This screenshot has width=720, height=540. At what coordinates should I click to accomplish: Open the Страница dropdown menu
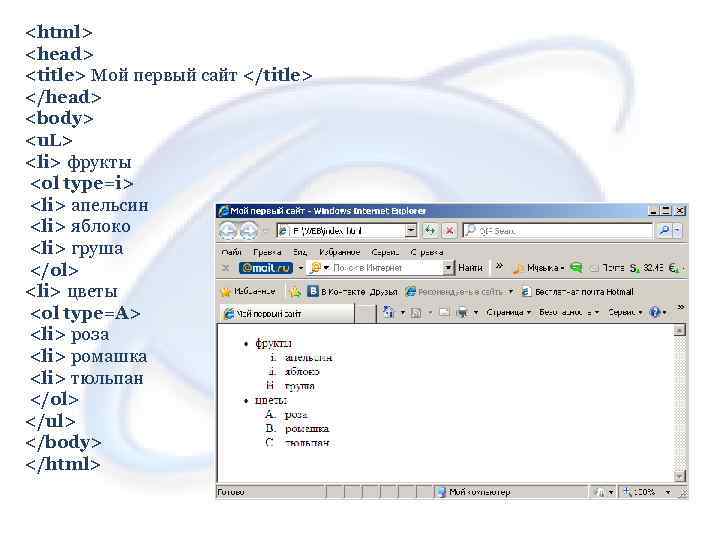(508, 313)
